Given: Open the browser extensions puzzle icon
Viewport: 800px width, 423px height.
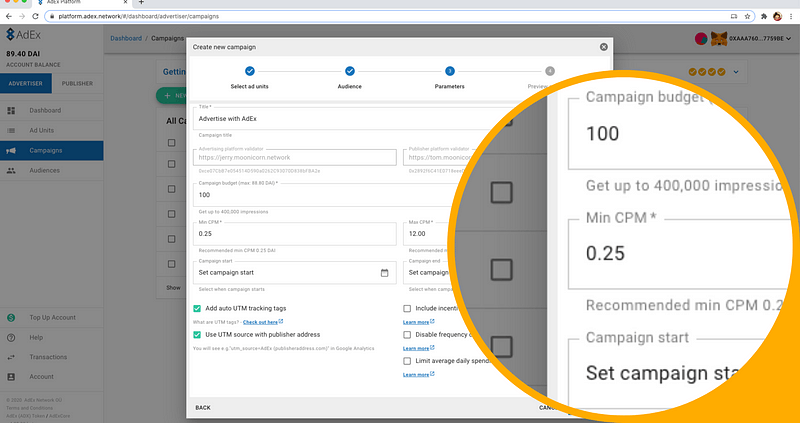Looking at the screenshot, I should (764, 16).
